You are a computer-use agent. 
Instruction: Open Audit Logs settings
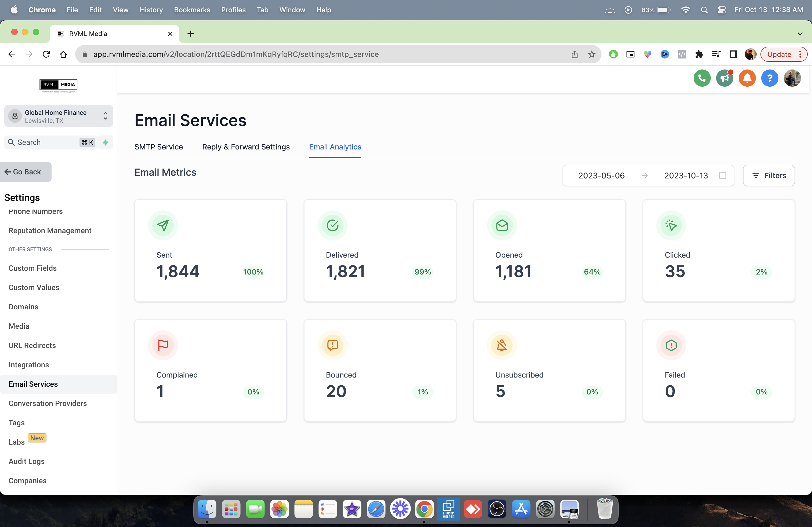pyautogui.click(x=27, y=462)
